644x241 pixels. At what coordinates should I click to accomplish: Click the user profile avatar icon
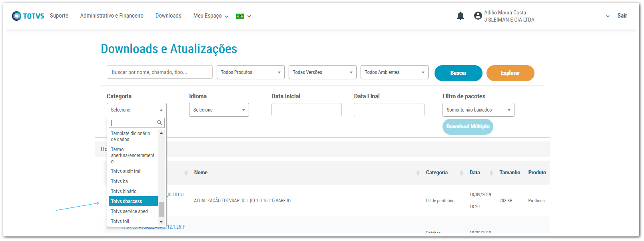click(478, 16)
